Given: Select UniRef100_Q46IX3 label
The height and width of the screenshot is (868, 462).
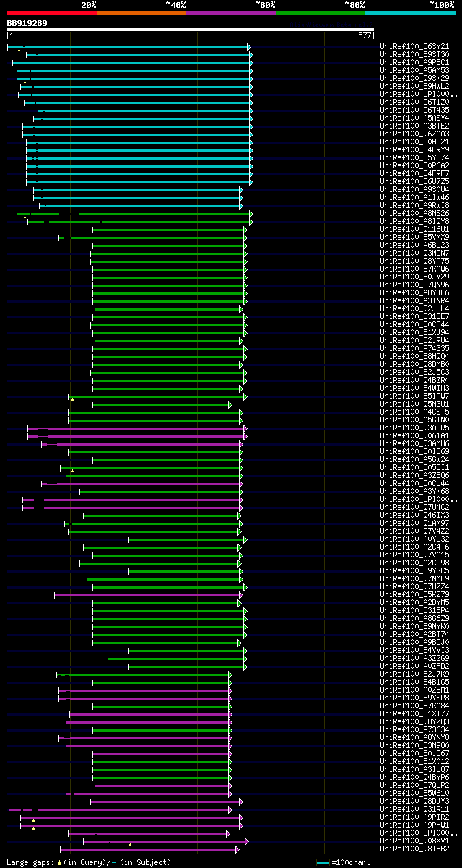Looking at the screenshot, I should tap(416, 515).
